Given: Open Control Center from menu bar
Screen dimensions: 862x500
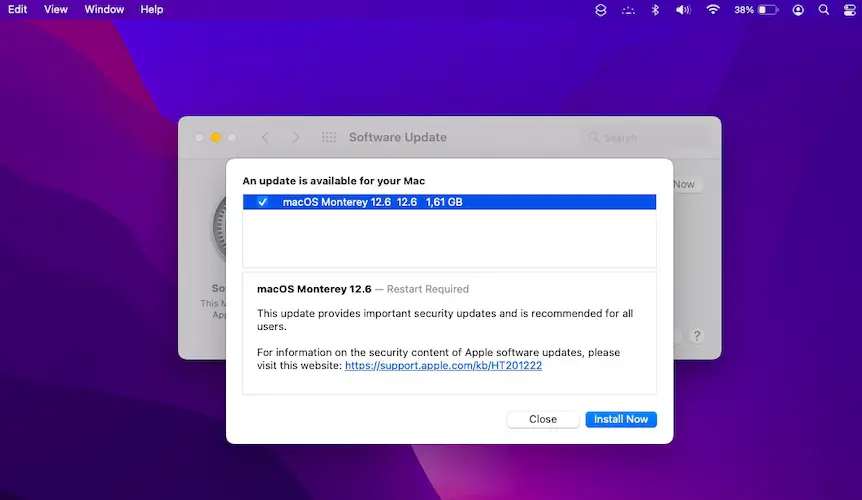Looking at the screenshot, I should point(826,9).
